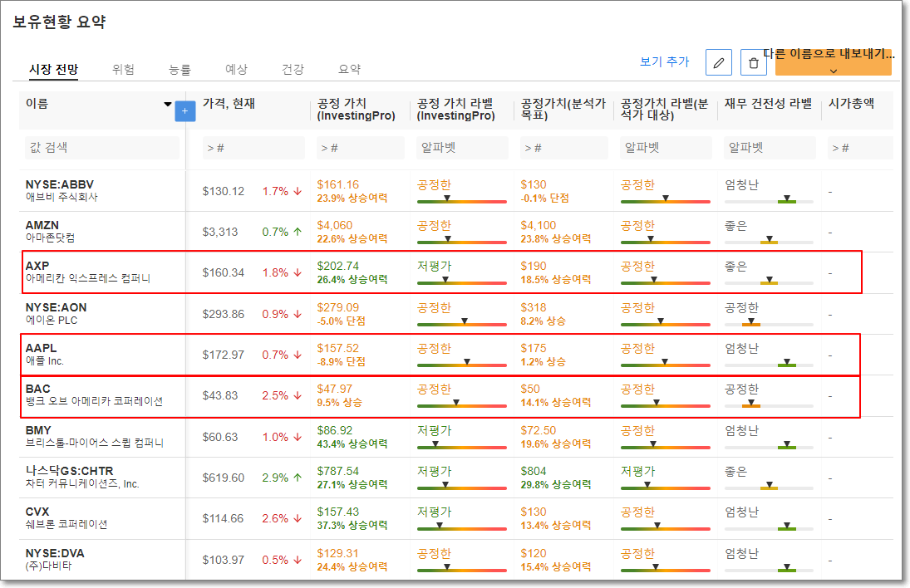Open the BMY ticker link

(38, 430)
